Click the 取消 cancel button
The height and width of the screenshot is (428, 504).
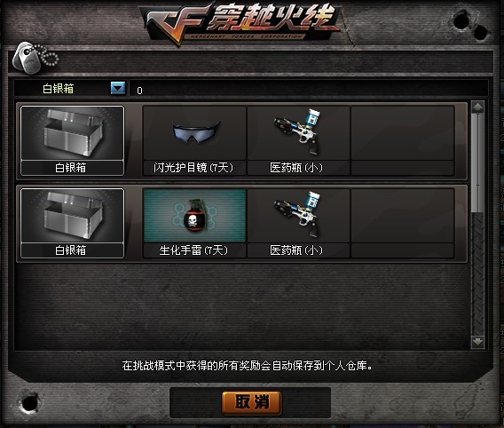[x=252, y=402]
